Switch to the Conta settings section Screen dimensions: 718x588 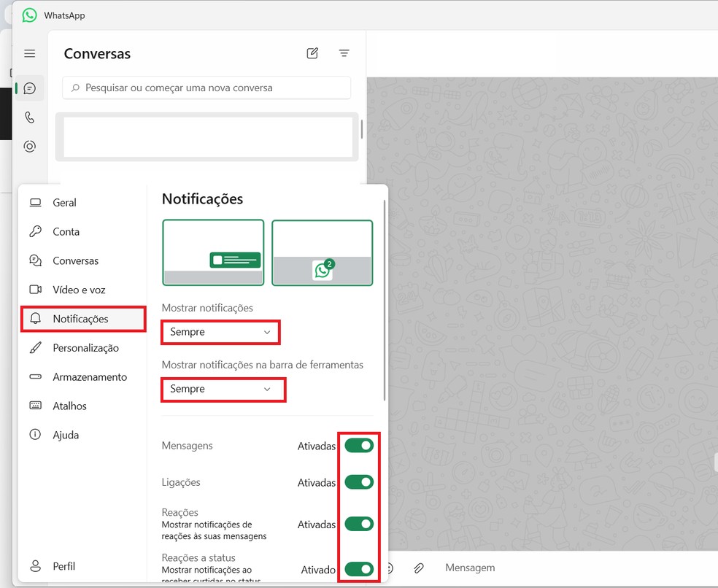tap(66, 231)
